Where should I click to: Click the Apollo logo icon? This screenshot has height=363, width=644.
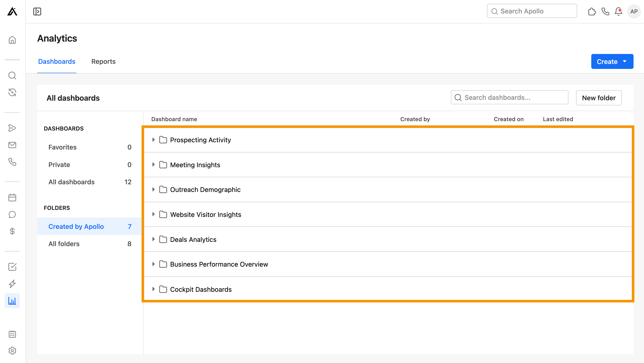(x=12, y=12)
